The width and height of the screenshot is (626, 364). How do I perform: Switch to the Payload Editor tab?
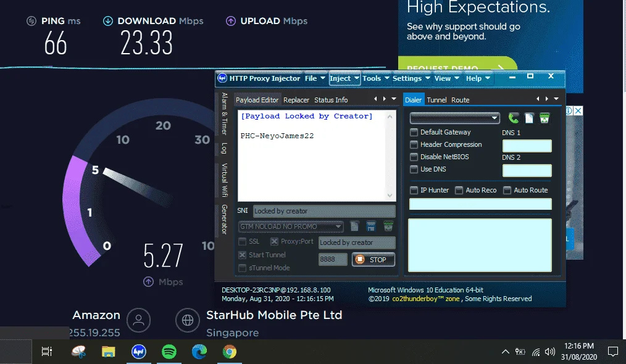pos(257,100)
